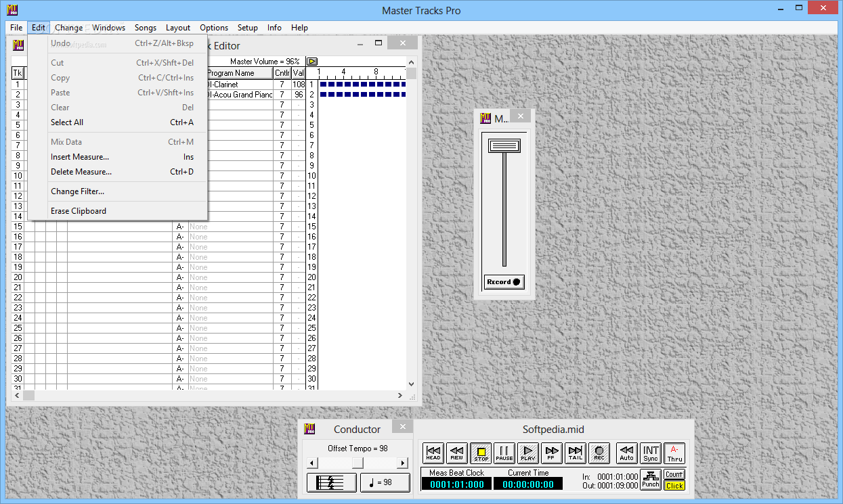Viewport: 843px width, 504px height.
Task: Toggle the yellow Click metronome button
Action: [x=674, y=485]
